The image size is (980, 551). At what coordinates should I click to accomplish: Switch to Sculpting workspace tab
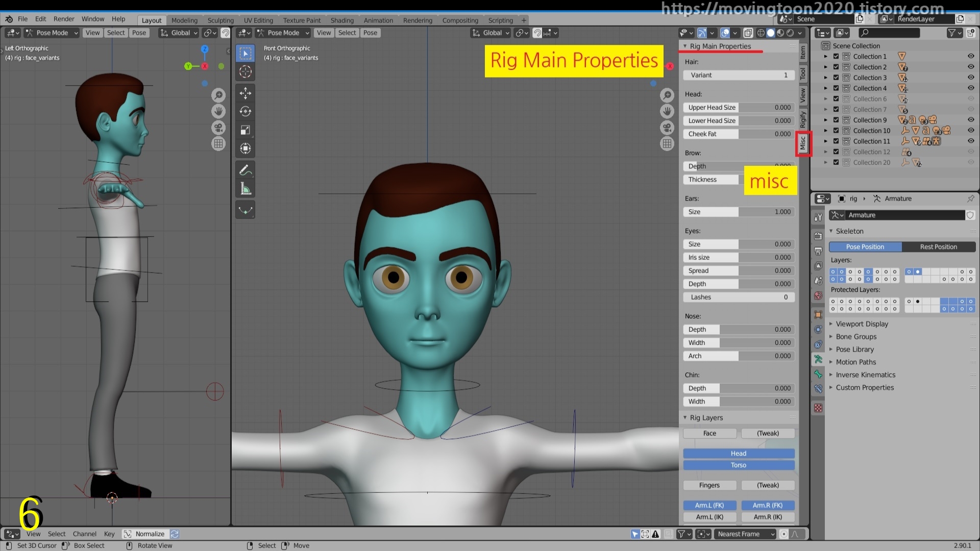pyautogui.click(x=220, y=20)
